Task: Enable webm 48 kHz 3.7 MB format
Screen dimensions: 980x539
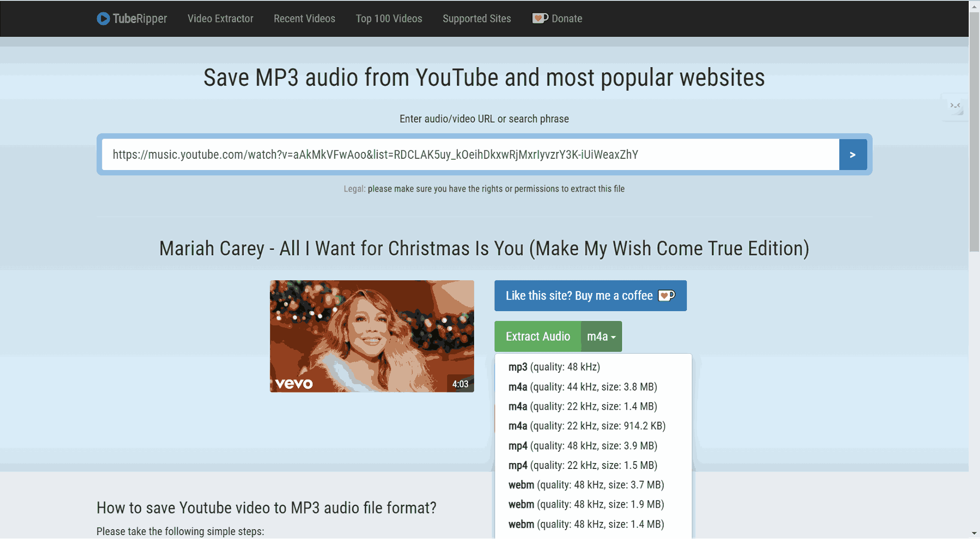Action: click(585, 485)
